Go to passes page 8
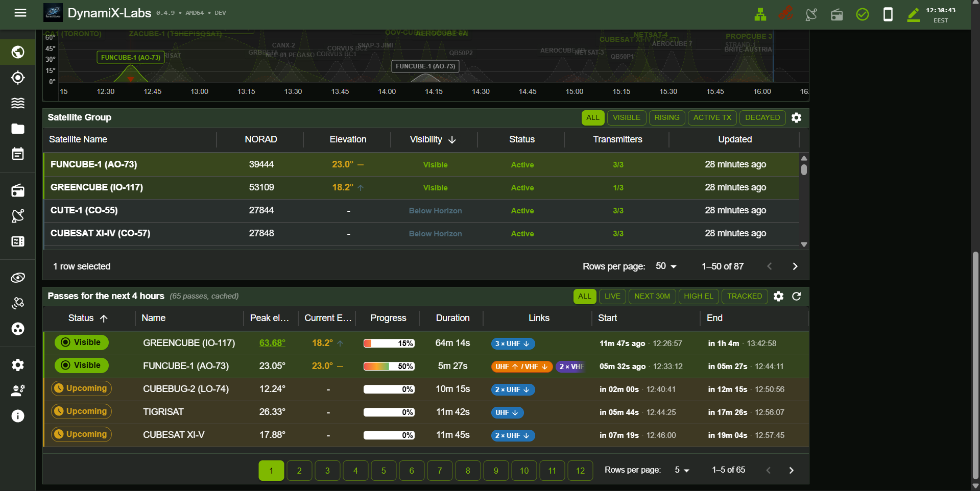This screenshot has width=980, height=491. (468, 471)
